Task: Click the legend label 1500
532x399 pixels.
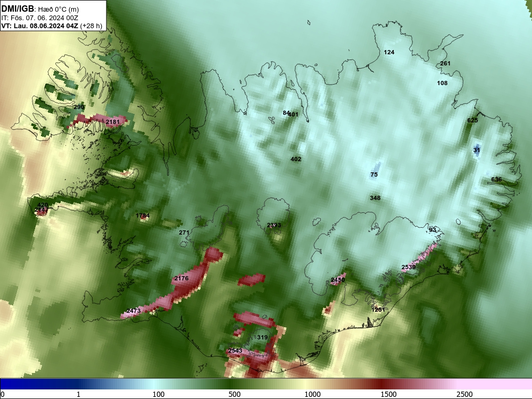Action: click(x=388, y=394)
